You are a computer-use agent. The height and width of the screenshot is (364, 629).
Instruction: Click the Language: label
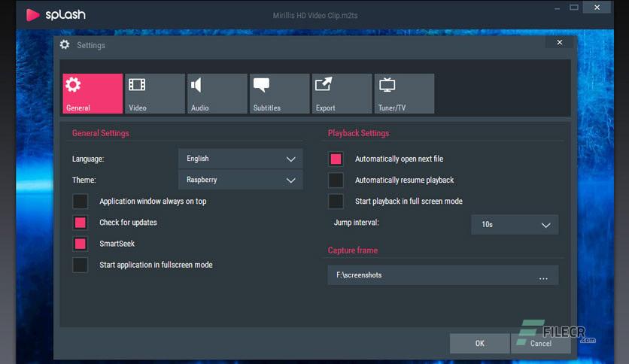click(x=88, y=159)
